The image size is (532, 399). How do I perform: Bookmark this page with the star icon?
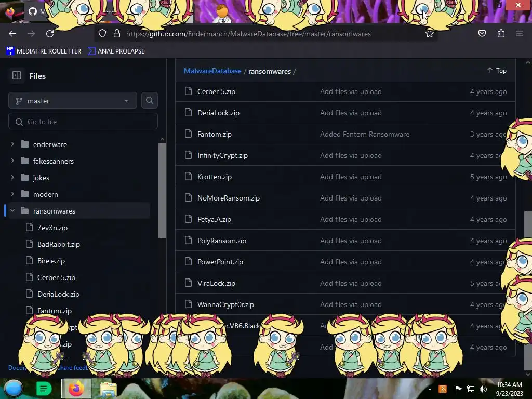(x=430, y=34)
